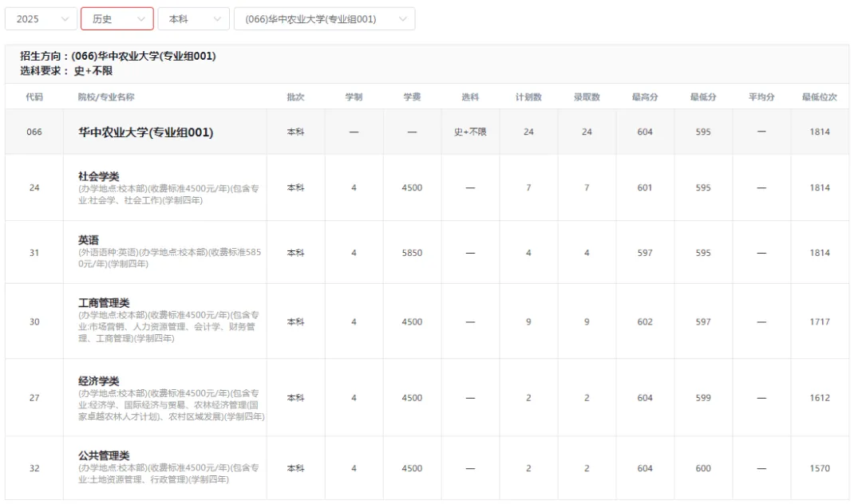The image size is (862, 504).
Task: Click the 5850 tuition value for 英语
Action: click(413, 253)
